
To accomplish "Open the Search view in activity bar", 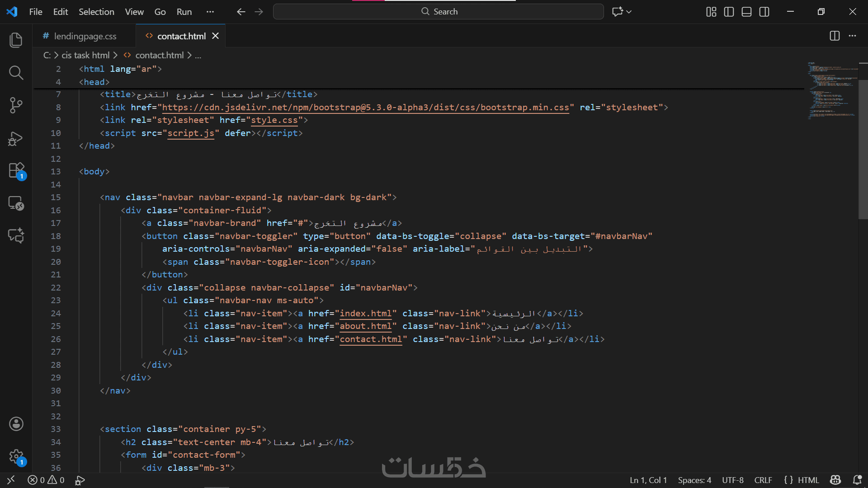I will 16,73.
